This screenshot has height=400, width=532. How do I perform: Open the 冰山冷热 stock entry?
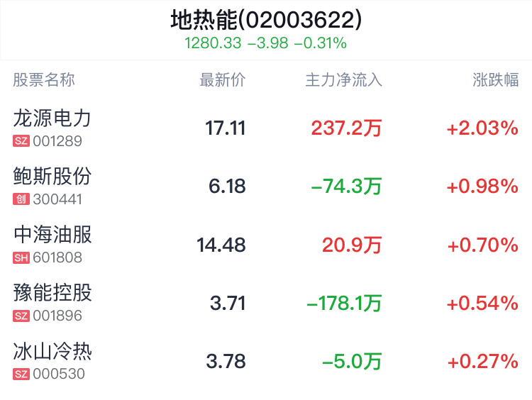pyautogui.click(x=266, y=361)
